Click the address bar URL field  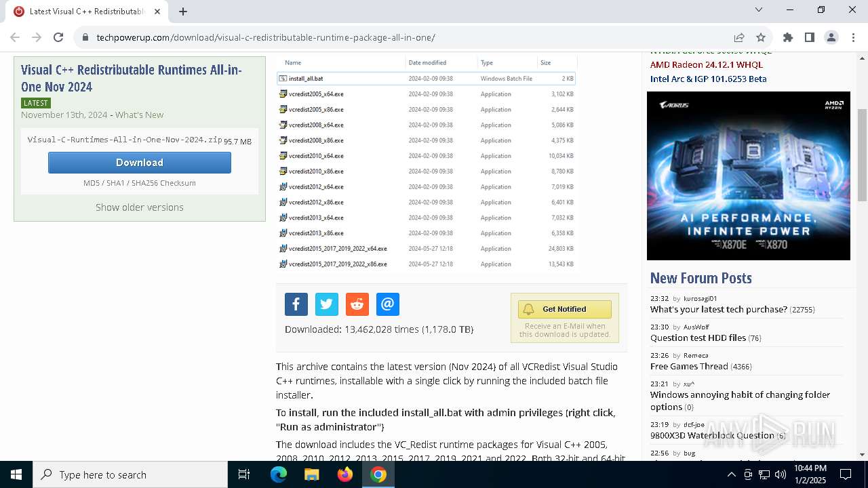[x=407, y=38]
